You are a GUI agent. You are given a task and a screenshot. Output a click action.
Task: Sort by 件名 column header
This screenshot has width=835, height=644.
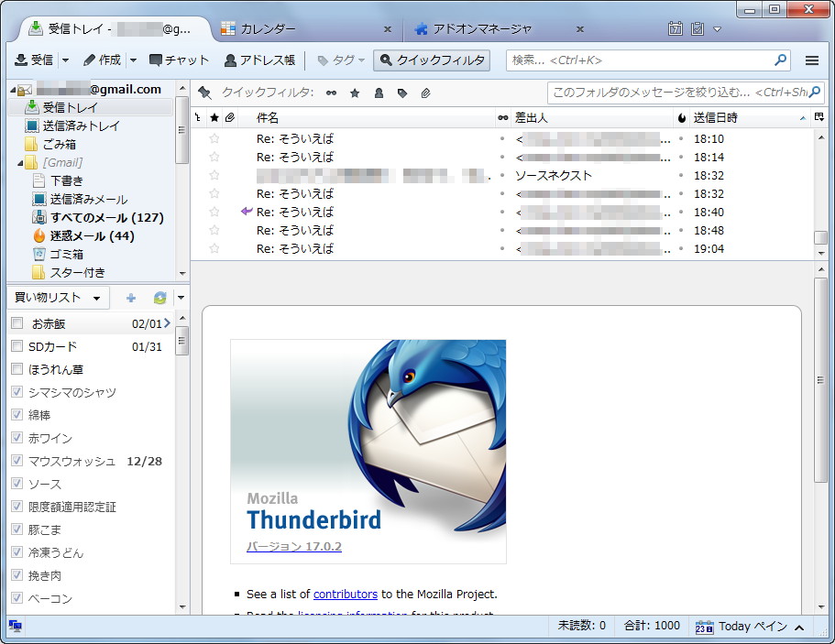[x=368, y=117]
